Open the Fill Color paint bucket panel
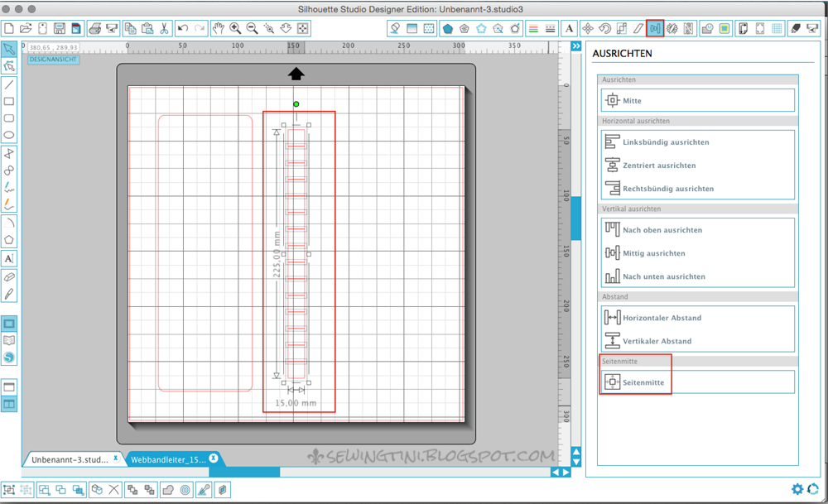This screenshot has height=504, width=828. click(394, 28)
